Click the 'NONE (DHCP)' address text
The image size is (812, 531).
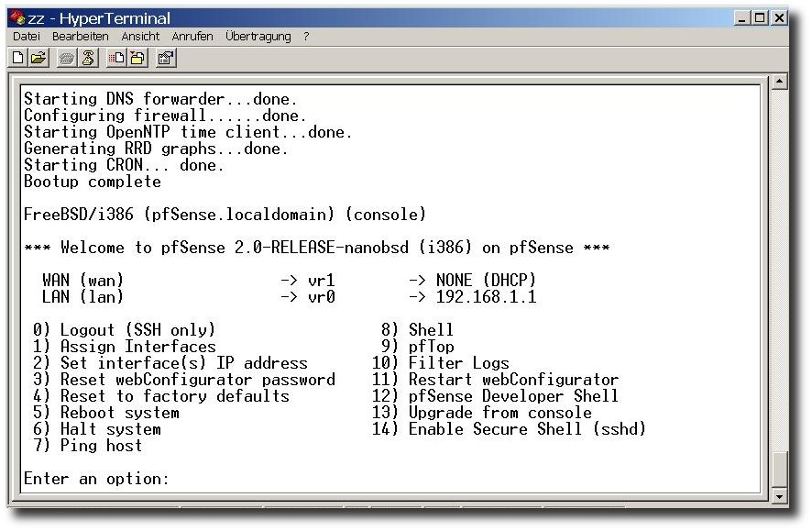(x=486, y=281)
